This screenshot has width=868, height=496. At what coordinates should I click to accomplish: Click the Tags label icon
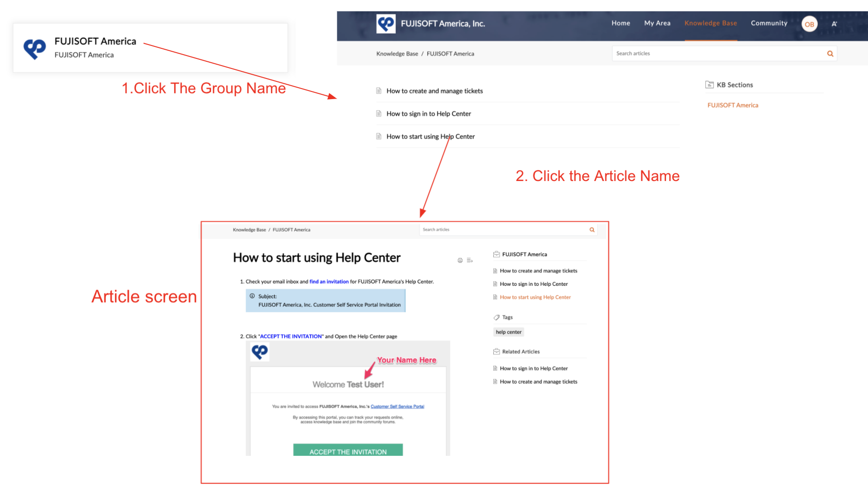[496, 317]
